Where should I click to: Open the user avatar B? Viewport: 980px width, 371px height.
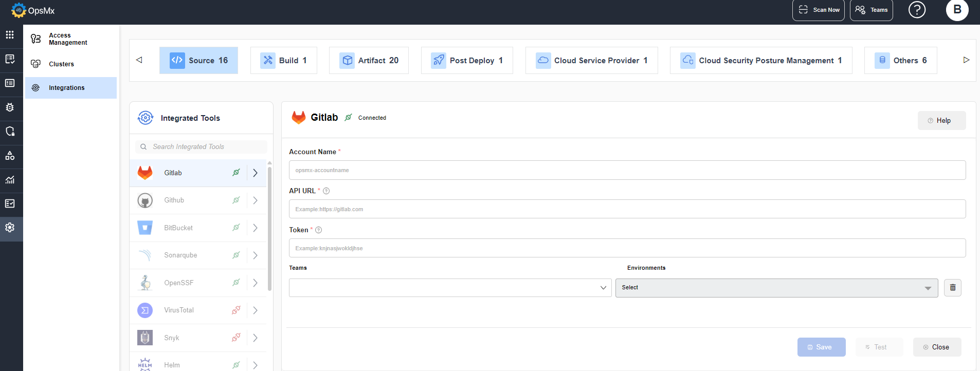[x=957, y=10]
